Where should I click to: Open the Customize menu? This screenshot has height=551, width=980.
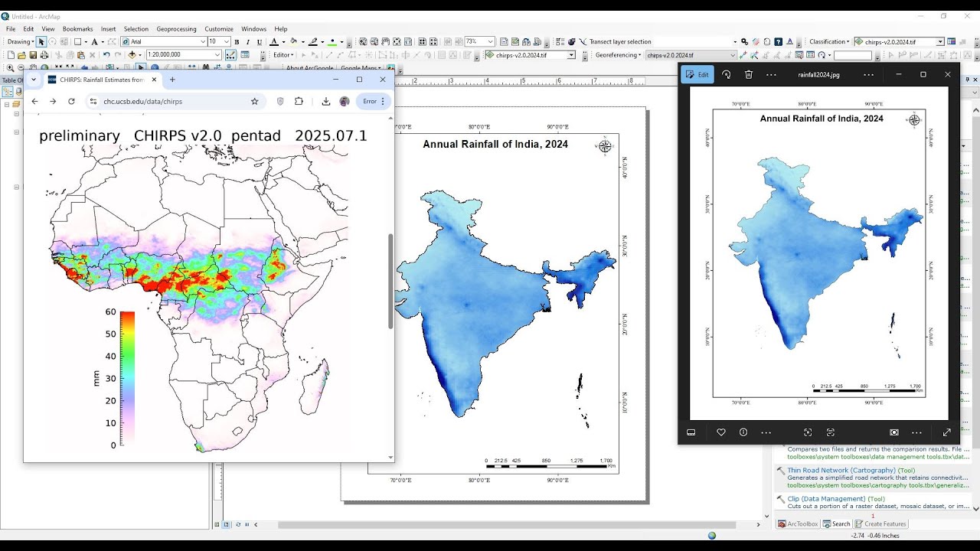[219, 29]
